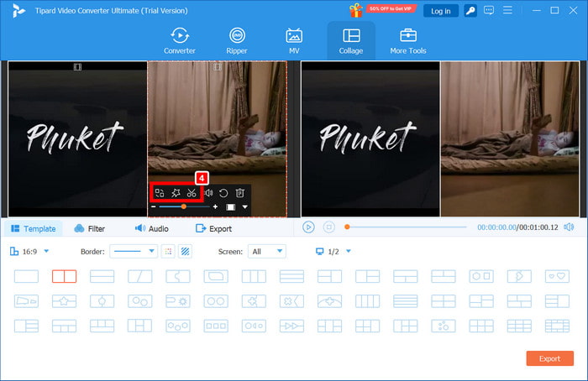
Task: Choose the three small squares template
Action: (216, 326)
